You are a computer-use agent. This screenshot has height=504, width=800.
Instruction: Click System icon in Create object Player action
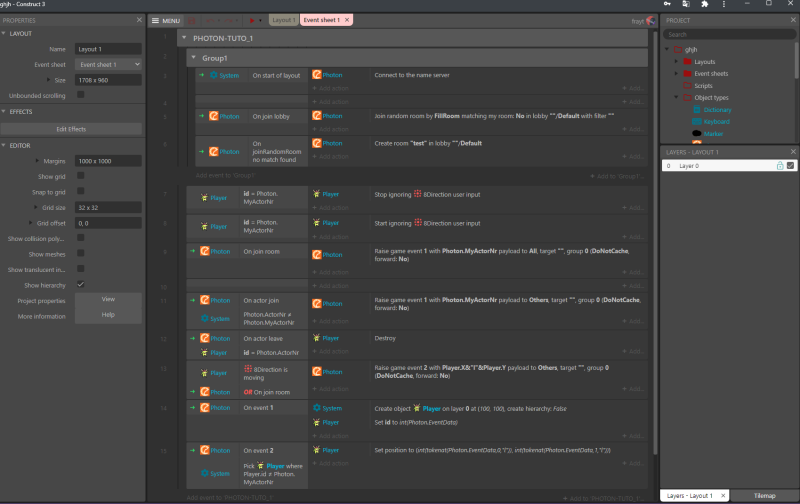317,408
